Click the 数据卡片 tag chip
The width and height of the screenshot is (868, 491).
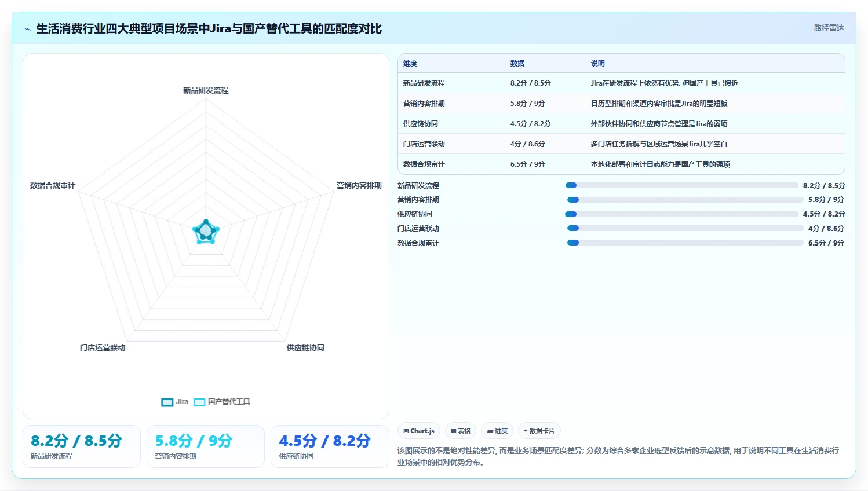click(x=539, y=431)
